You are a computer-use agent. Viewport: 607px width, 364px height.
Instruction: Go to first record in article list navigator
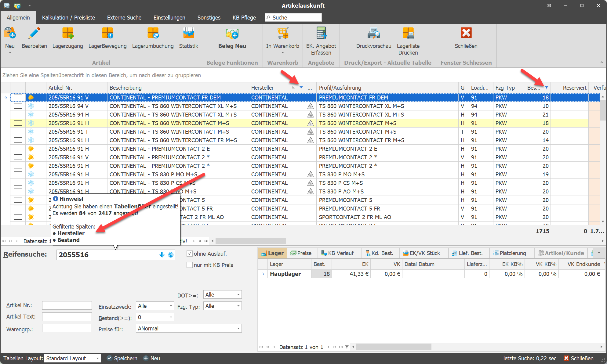4,241
